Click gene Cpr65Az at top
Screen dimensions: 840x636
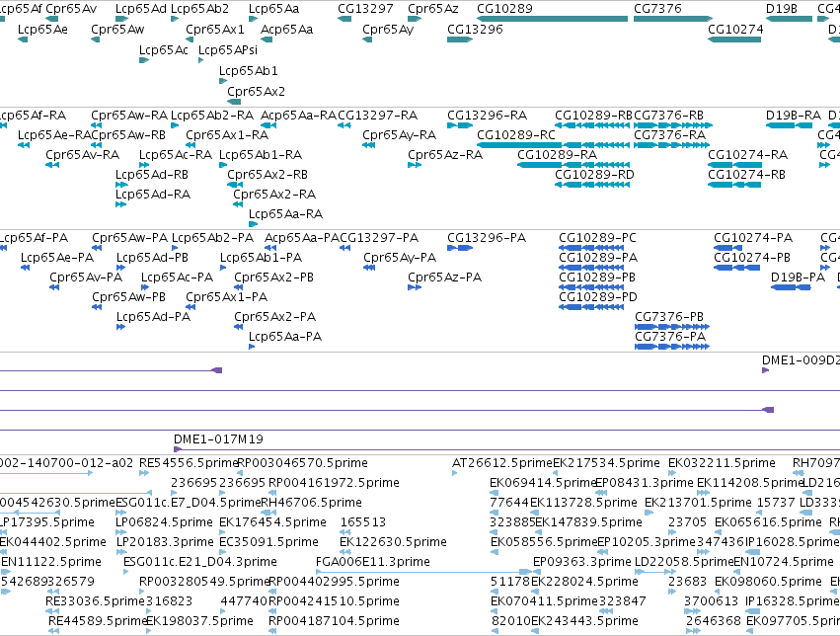click(x=415, y=19)
